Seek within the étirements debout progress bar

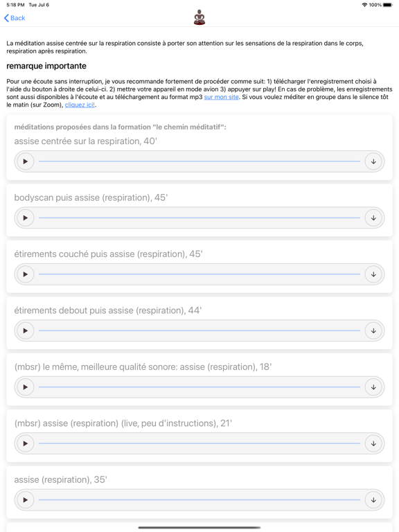click(199, 331)
